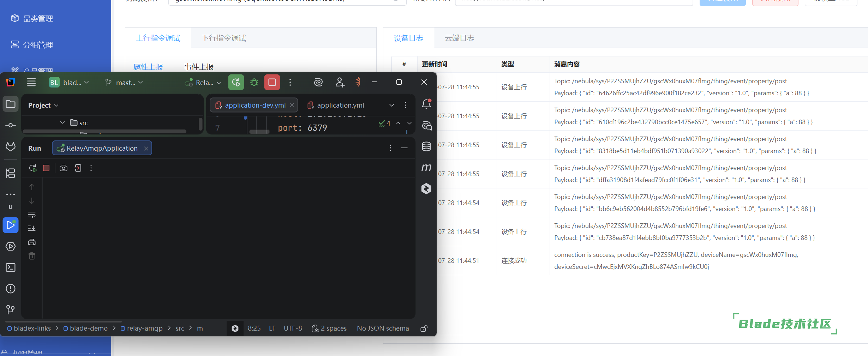
Task: Click the project tree horizontal scrollbar
Action: tap(104, 131)
